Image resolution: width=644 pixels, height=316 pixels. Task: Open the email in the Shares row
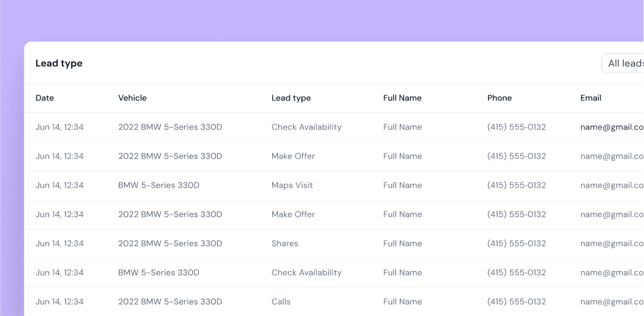point(611,244)
